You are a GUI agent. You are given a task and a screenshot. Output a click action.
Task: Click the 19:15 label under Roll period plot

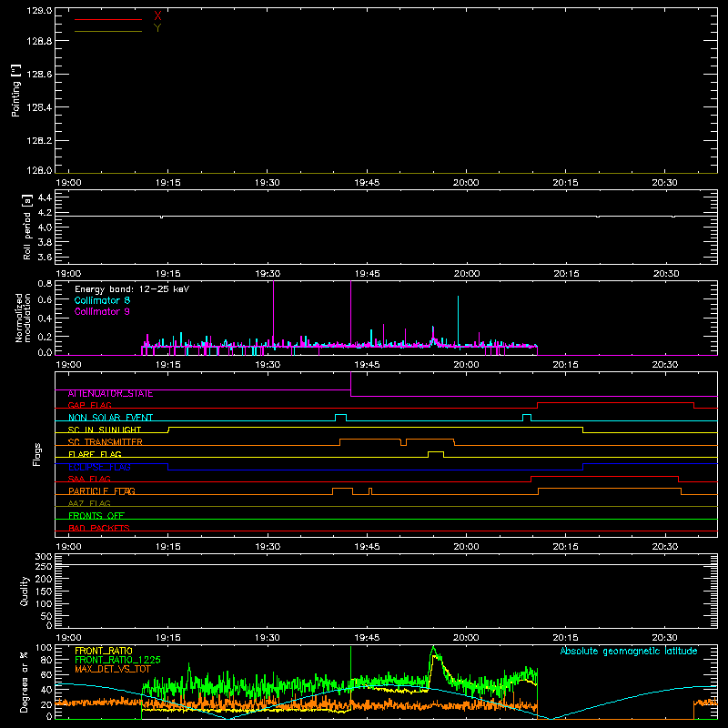[168, 274]
